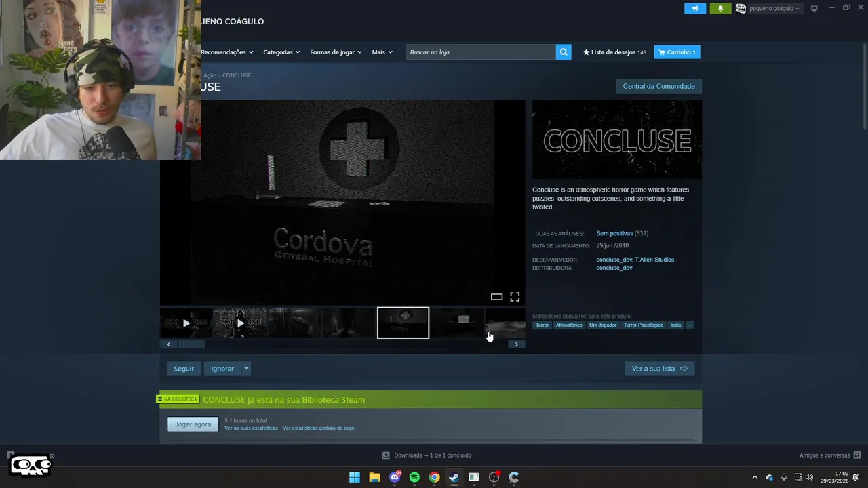Image resolution: width=868 pixels, height=488 pixels.
Task: Click the Seguir button
Action: pyautogui.click(x=184, y=369)
